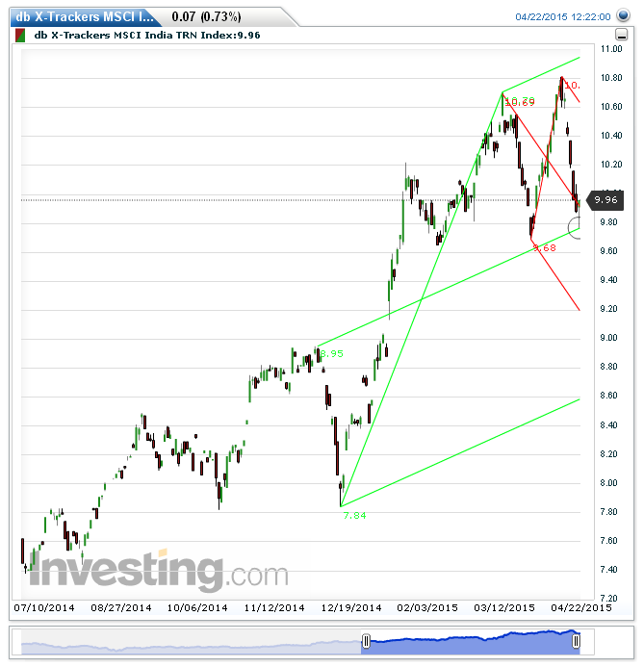The image size is (644, 667).
Task: Click the left range slider handle
Action: click(366, 641)
